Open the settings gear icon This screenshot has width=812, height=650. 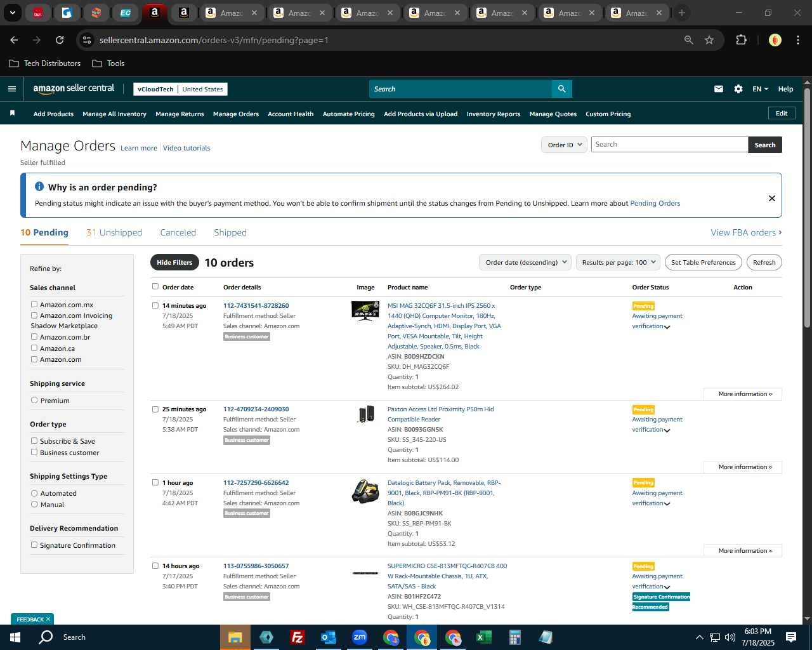tap(738, 89)
